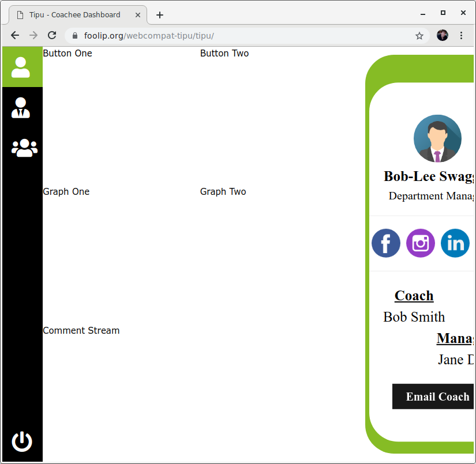
Task: Go back using the browser back arrow
Action: coord(14,35)
